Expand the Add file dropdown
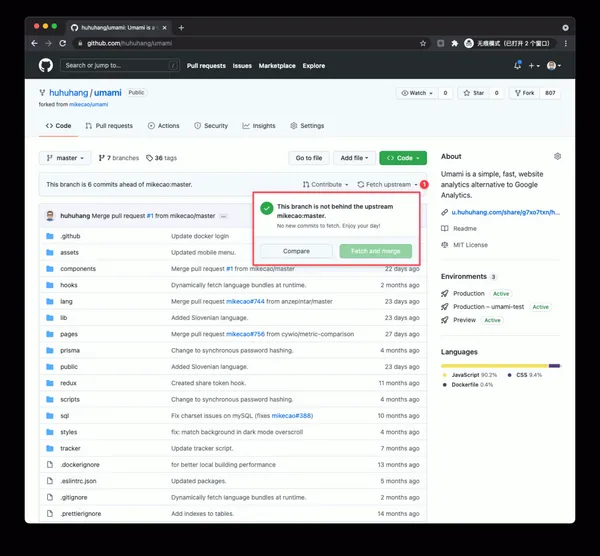 coord(354,158)
